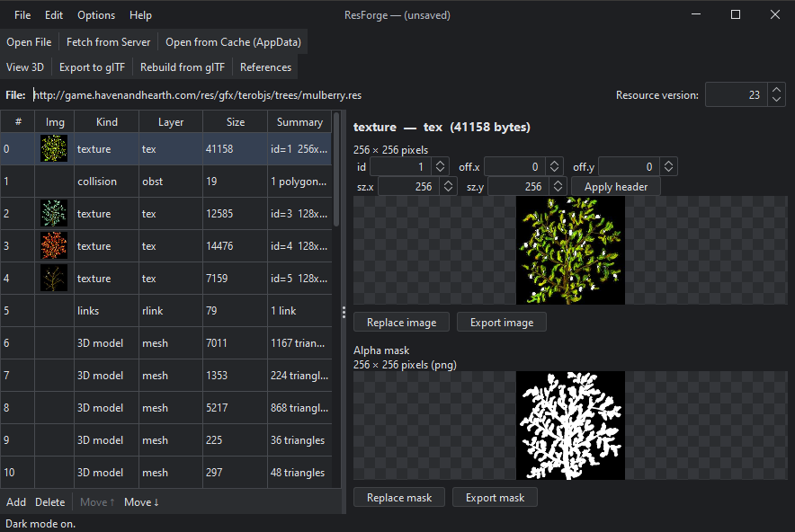Select the 868 triangles mesh row

(x=165, y=408)
